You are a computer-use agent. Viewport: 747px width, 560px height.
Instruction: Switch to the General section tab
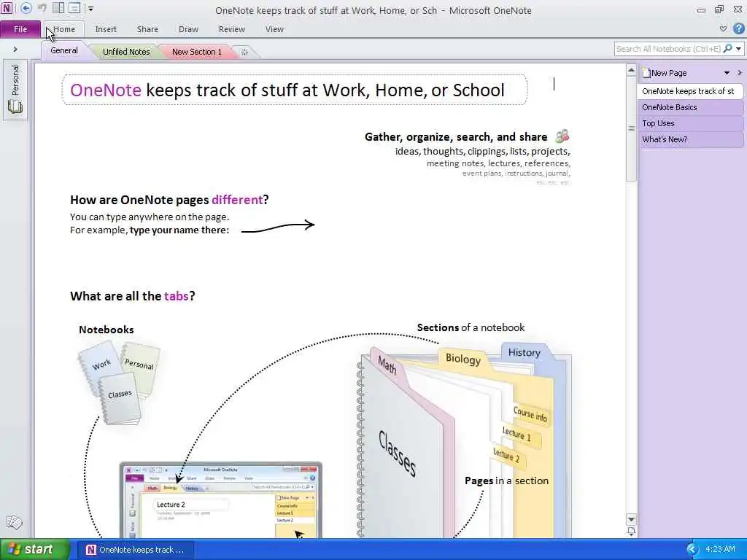[x=64, y=50]
